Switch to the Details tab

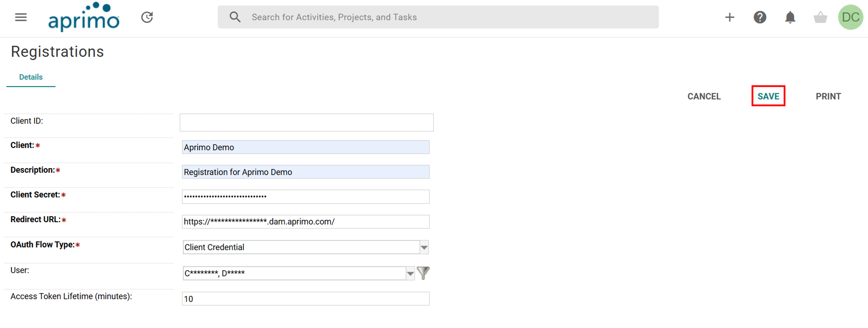[x=31, y=77]
